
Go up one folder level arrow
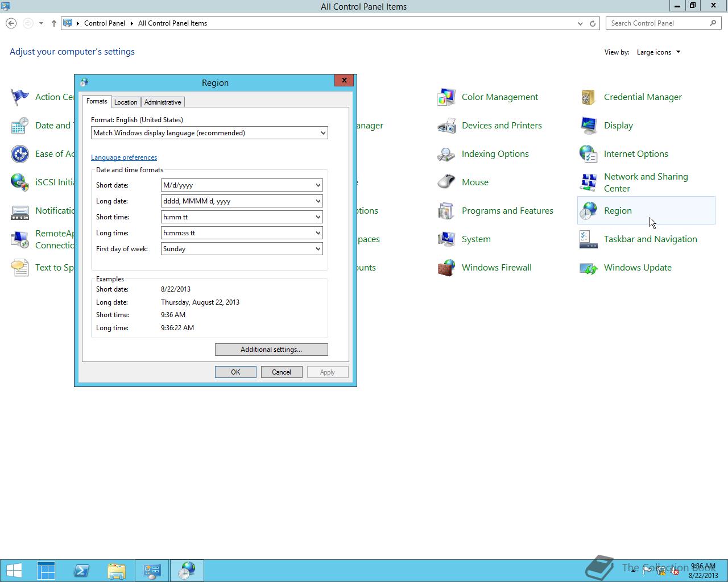coord(53,23)
